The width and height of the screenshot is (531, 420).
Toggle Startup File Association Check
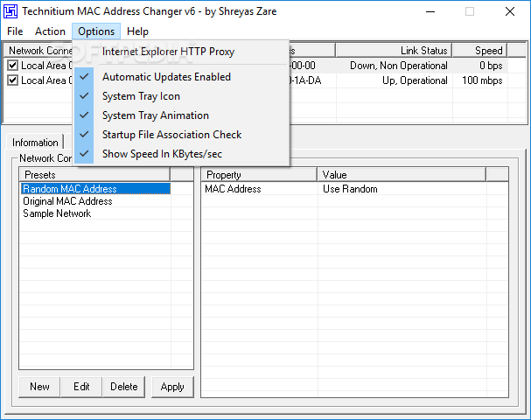[181, 135]
